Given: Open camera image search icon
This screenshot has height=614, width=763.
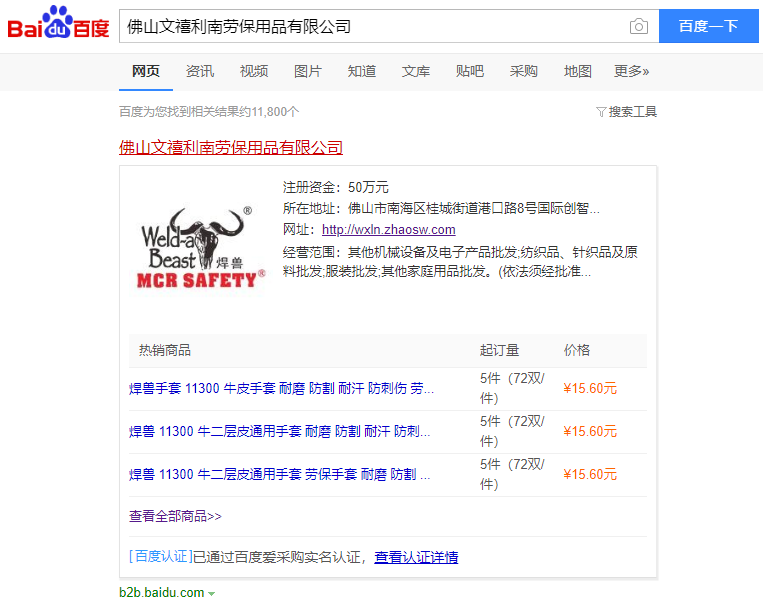Looking at the screenshot, I should (638, 26).
